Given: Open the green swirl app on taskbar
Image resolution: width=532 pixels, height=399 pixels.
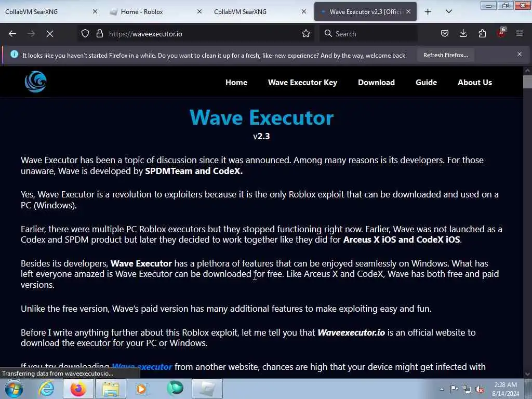Looking at the screenshot, I should (175, 388).
